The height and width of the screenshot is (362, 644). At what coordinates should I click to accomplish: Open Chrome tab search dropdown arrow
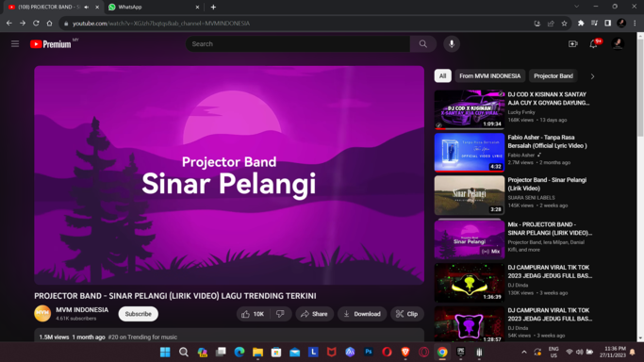577,7
